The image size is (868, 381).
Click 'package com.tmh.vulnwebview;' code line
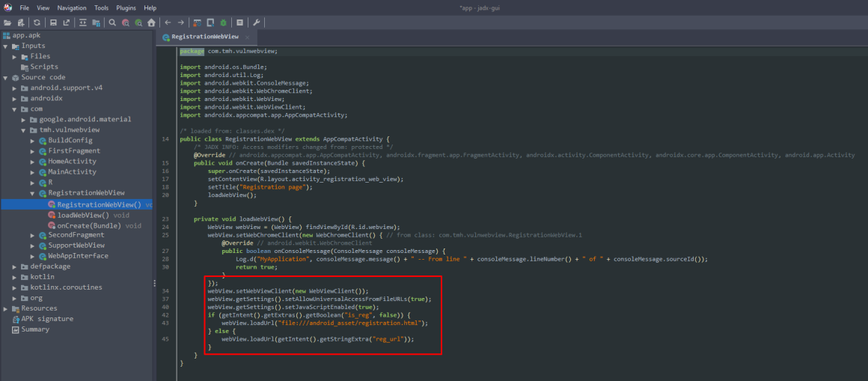228,51
